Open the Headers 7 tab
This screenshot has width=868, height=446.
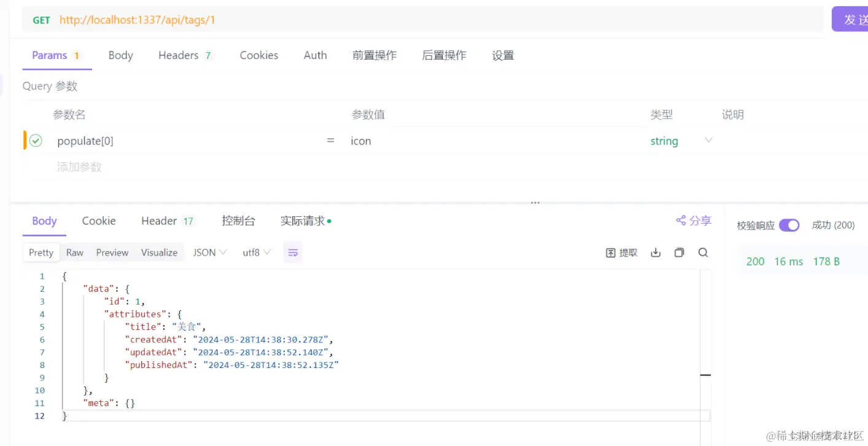(185, 55)
